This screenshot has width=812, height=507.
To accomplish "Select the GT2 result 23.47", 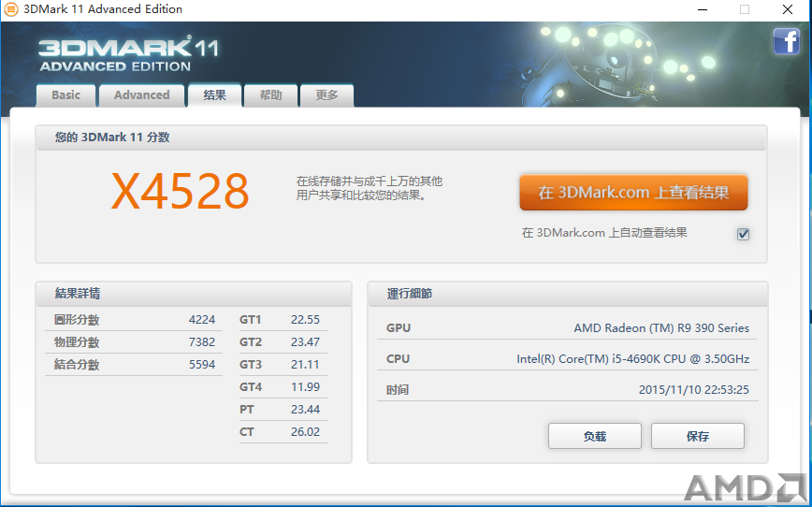I will click(306, 341).
